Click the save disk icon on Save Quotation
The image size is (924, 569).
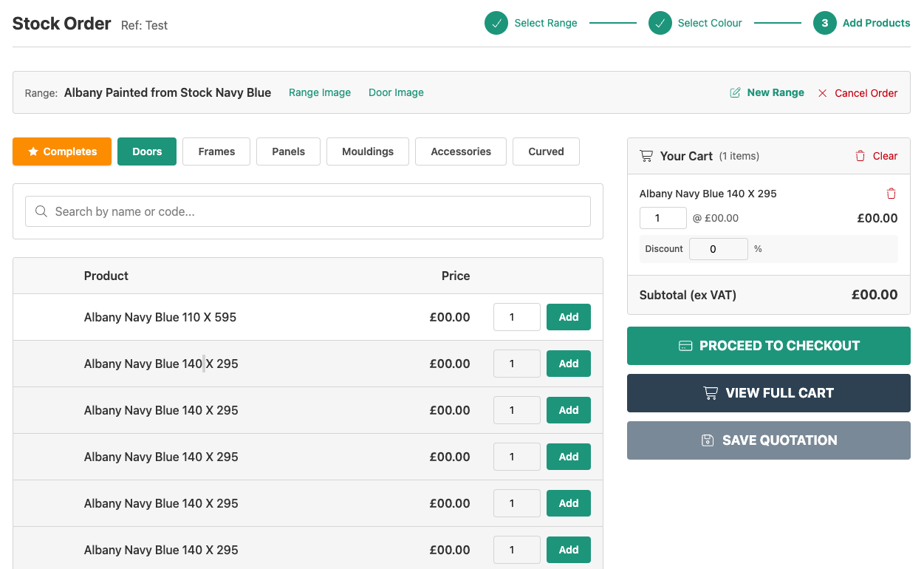[708, 440]
